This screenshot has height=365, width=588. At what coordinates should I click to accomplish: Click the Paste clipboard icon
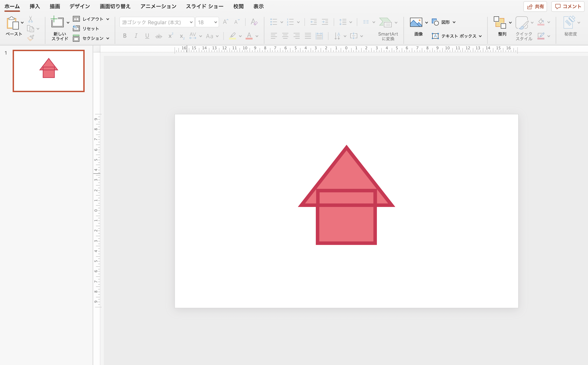(x=13, y=23)
